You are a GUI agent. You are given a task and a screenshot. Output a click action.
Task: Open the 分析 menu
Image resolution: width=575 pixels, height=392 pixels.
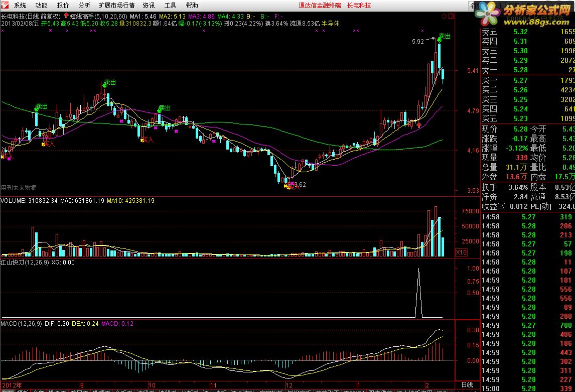pyautogui.click(x=84, y=6)
